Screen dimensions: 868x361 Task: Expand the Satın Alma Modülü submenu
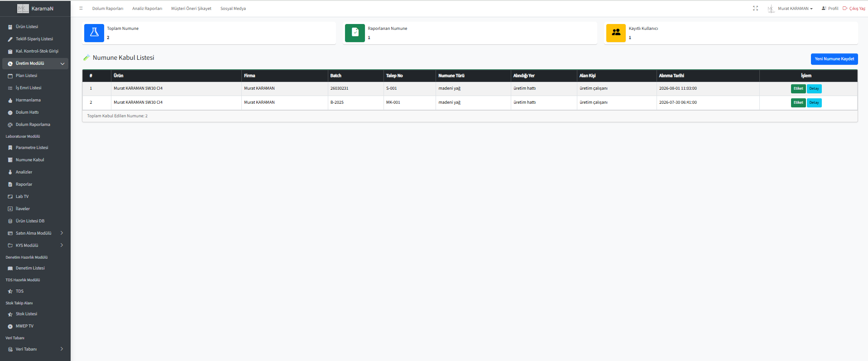[35, 233]
